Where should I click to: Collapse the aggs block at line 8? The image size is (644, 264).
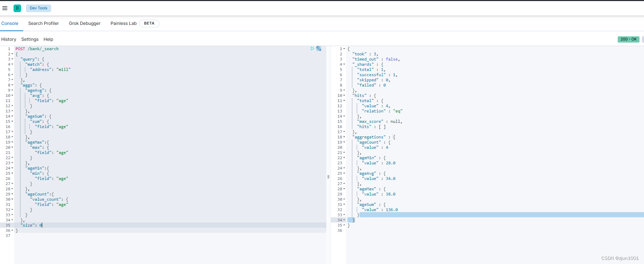(x=12, y=85)
